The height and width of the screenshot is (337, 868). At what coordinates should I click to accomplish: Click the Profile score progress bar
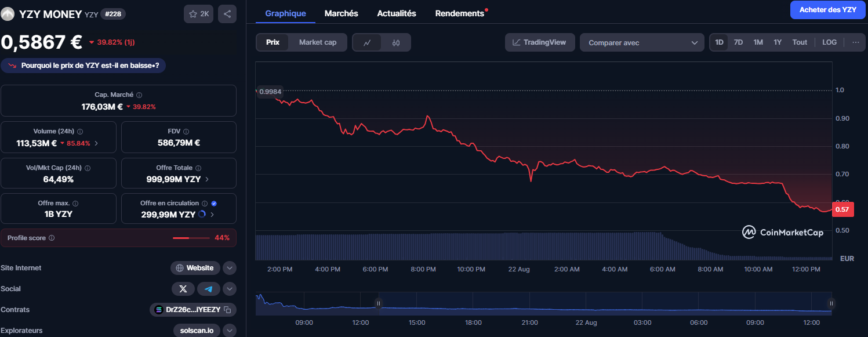pyautogui.click(x=191, y=238)
